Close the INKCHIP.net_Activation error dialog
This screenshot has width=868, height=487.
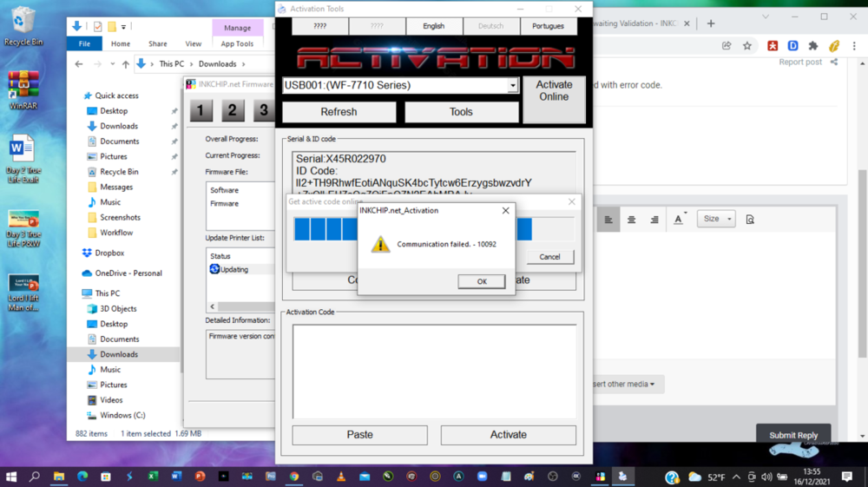coord(505,210)
